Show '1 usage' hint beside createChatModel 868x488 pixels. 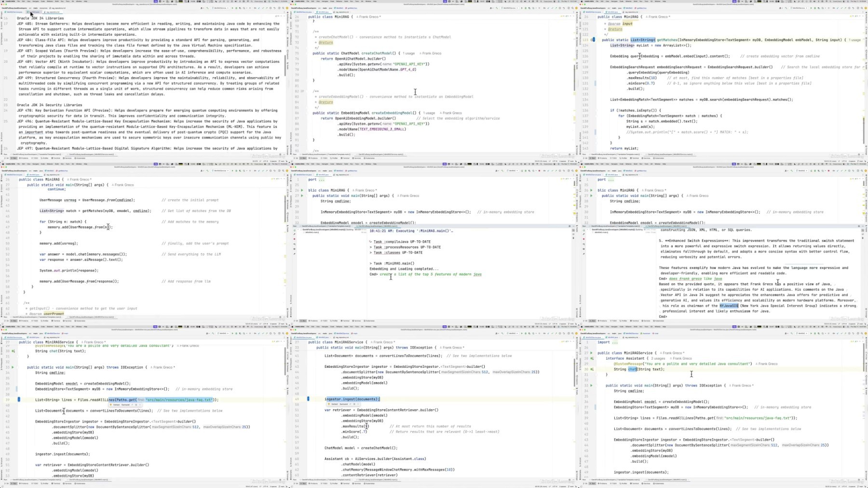(x=409, y=54)
